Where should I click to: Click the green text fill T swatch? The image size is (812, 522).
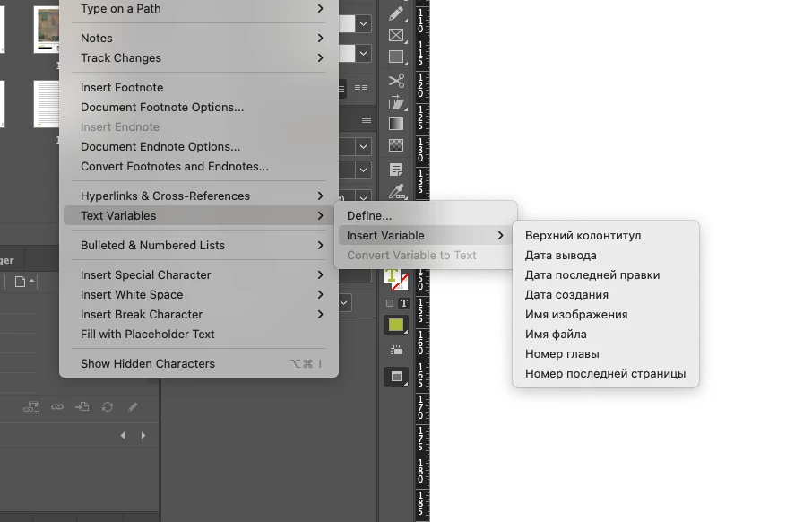[392, 275]
